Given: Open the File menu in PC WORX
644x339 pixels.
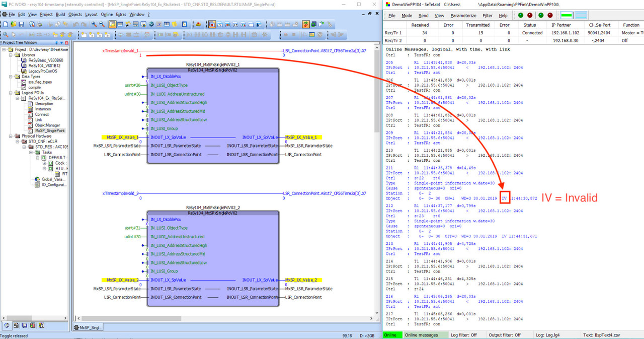Looking at the screenshot, I should [12, 14].
